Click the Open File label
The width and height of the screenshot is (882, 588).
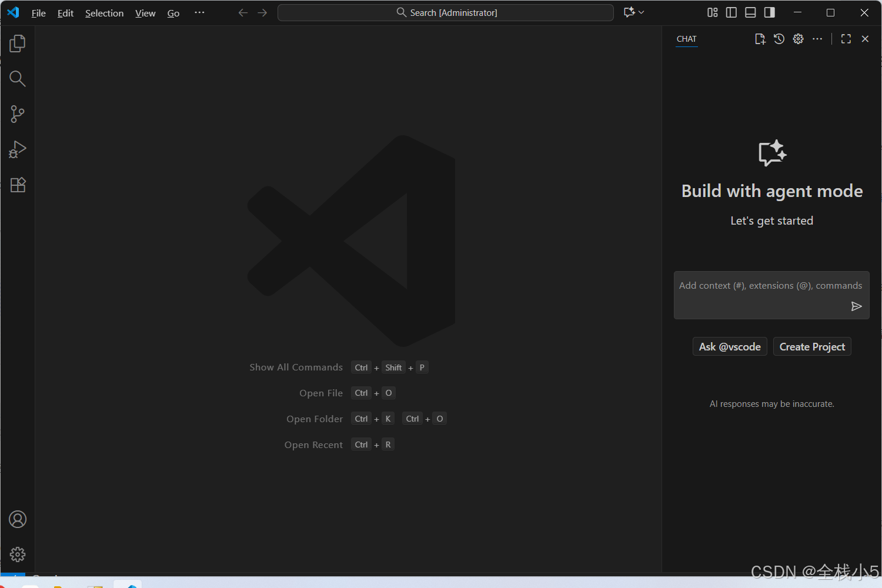[x=321, y=393]
